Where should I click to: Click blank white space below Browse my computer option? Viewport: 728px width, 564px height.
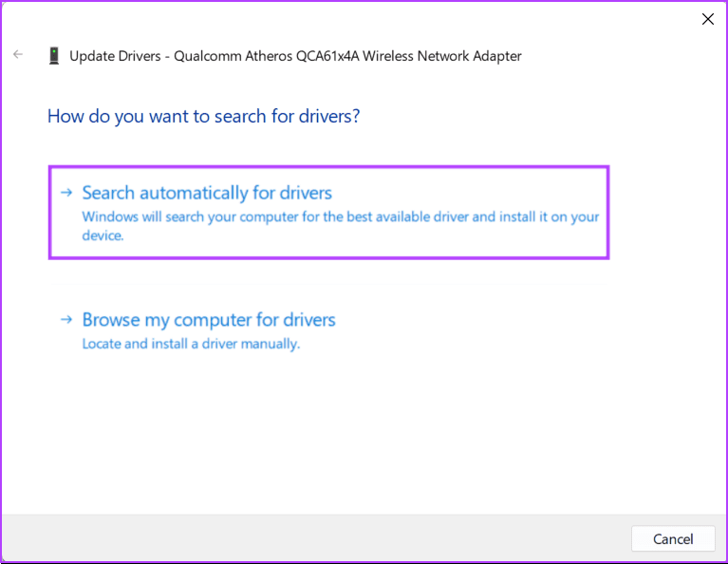[x=361, y=427]
